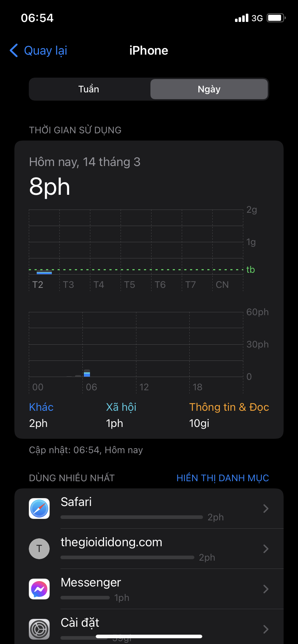
Task: Tap the Xã hội category label
Action: [x=121, y=407]
